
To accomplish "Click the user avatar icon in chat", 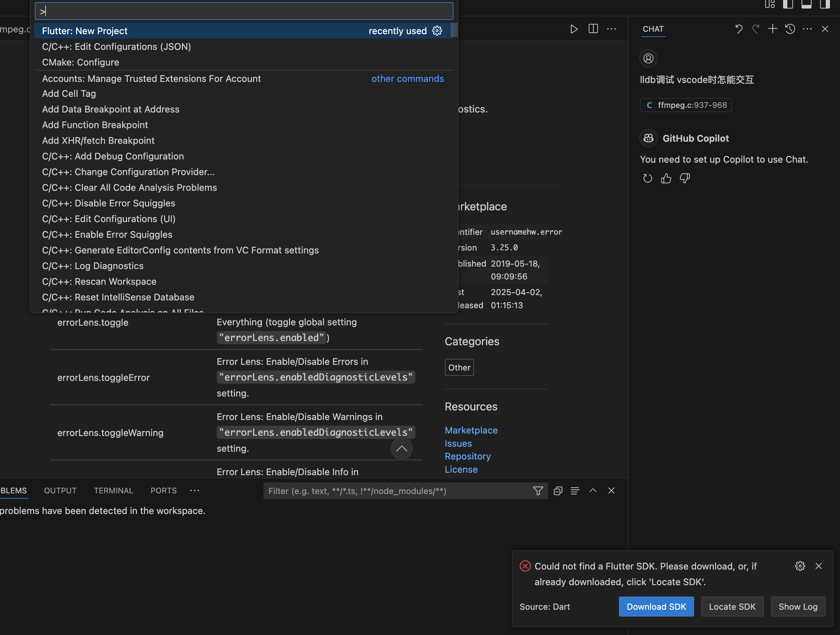I will tap(649, 58).
